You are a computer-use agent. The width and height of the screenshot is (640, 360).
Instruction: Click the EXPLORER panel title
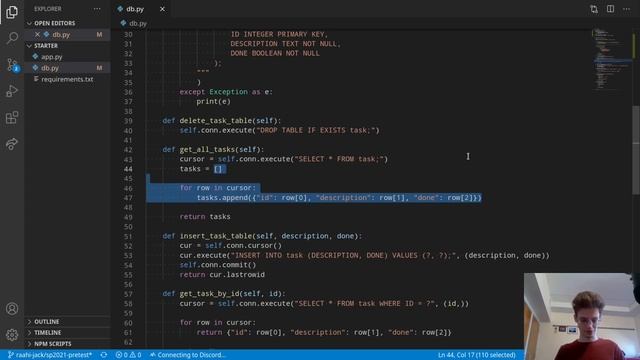(48, 9)
